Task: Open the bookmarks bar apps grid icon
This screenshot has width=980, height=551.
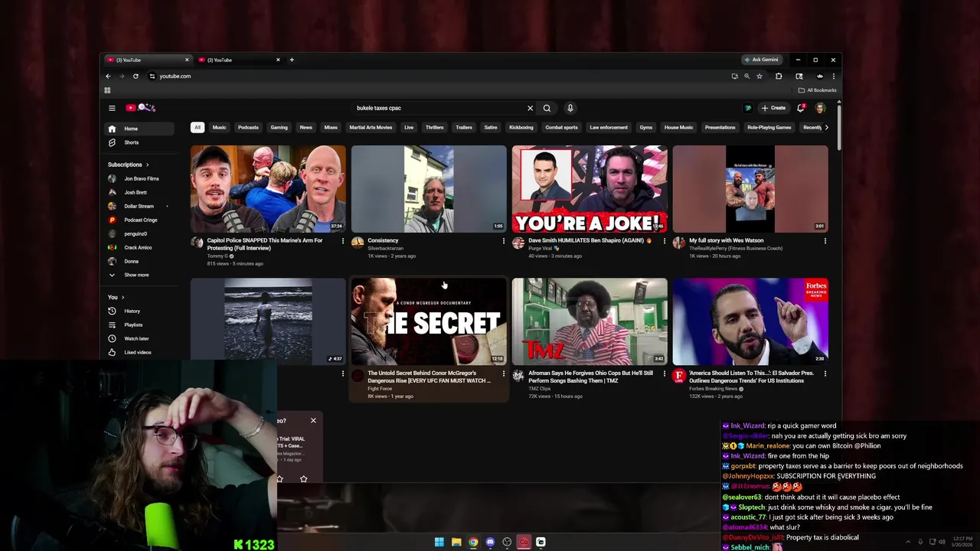Action: (x=107, y=90)
